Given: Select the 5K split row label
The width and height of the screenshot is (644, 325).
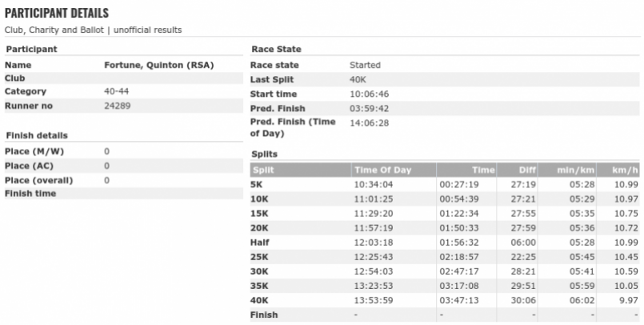Looking at the screenshot, I should [x=257, y=183].
